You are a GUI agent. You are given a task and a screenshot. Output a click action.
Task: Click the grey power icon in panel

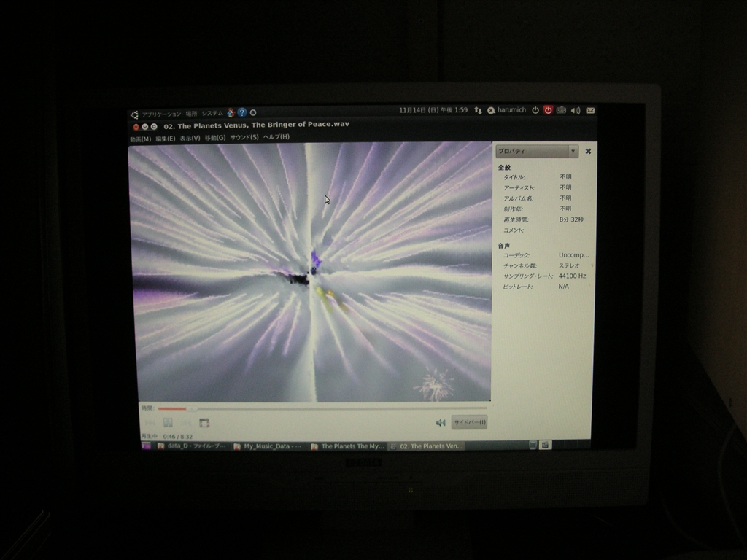pos(535,110)
